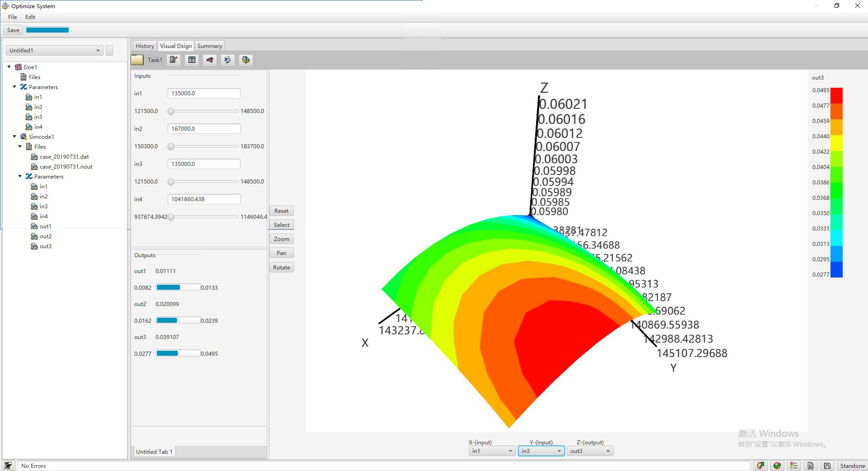Open the Edit menu
The image size is (868, 471).
coord(30,17)
